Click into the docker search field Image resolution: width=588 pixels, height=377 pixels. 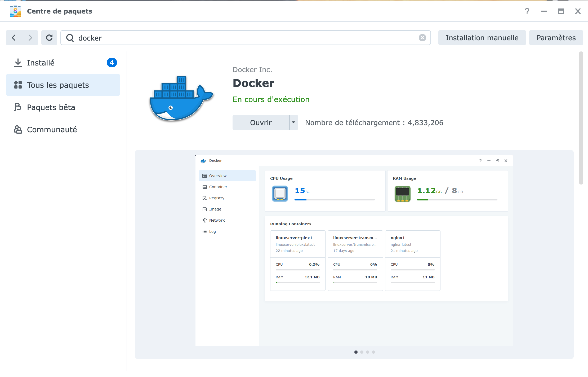pos(246,38)
